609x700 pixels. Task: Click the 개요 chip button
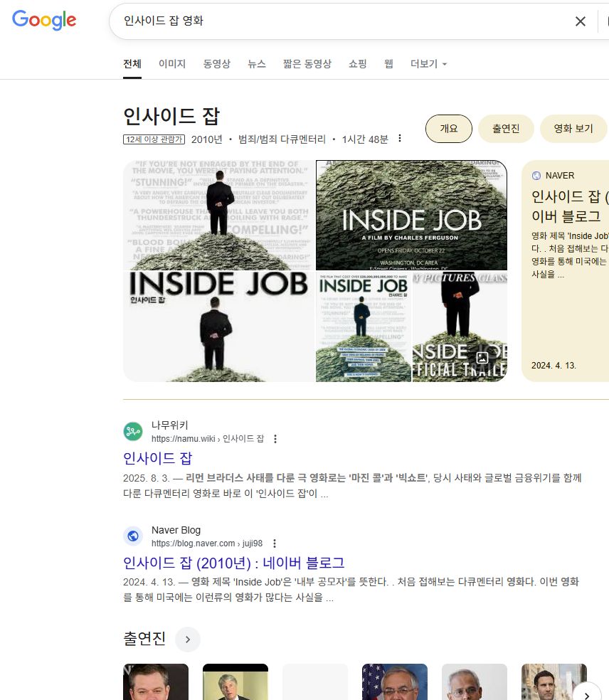449,129
